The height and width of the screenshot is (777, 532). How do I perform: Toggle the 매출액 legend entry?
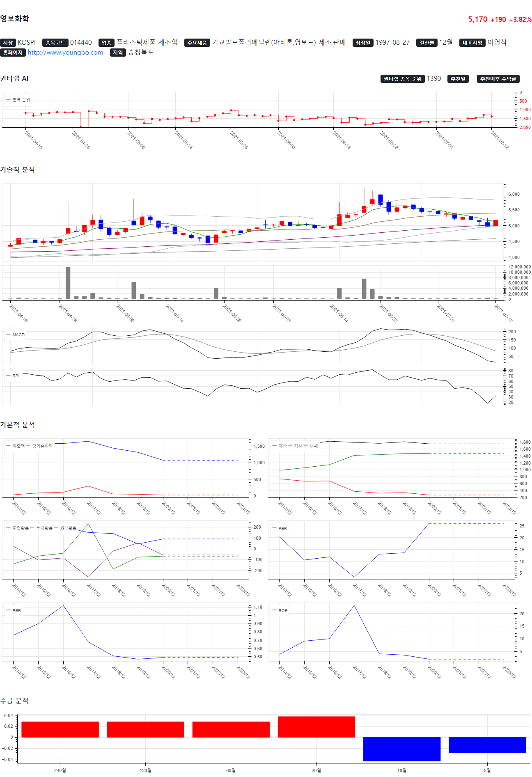point(16,446)
